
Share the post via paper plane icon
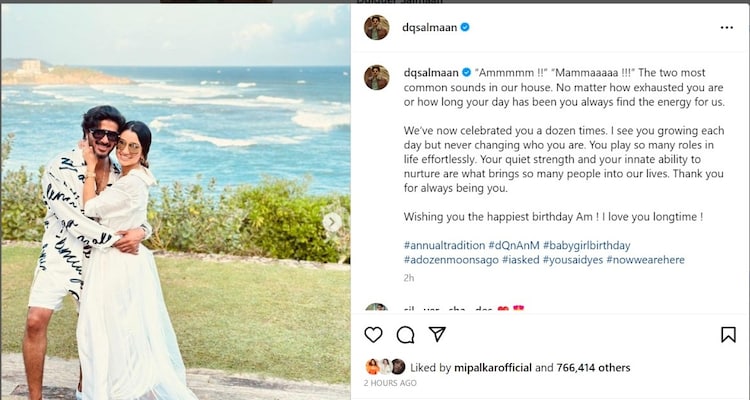point(437,334)
